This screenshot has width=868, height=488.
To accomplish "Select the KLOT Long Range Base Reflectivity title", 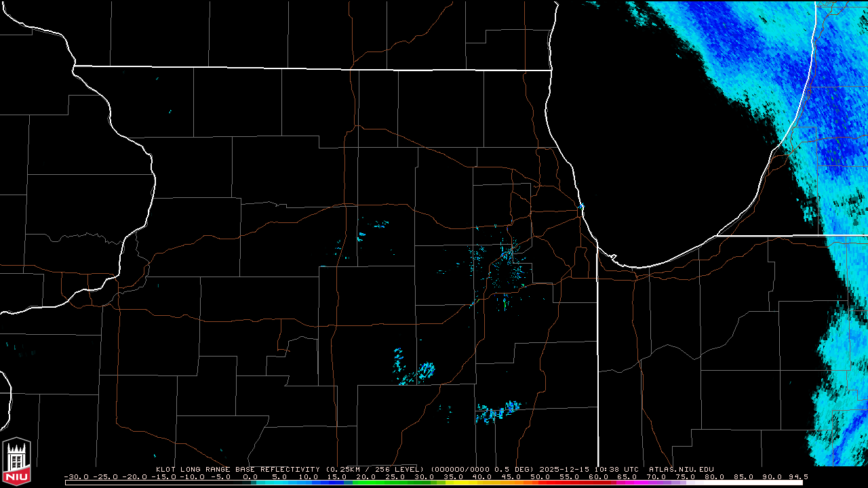I will [237, 469].
